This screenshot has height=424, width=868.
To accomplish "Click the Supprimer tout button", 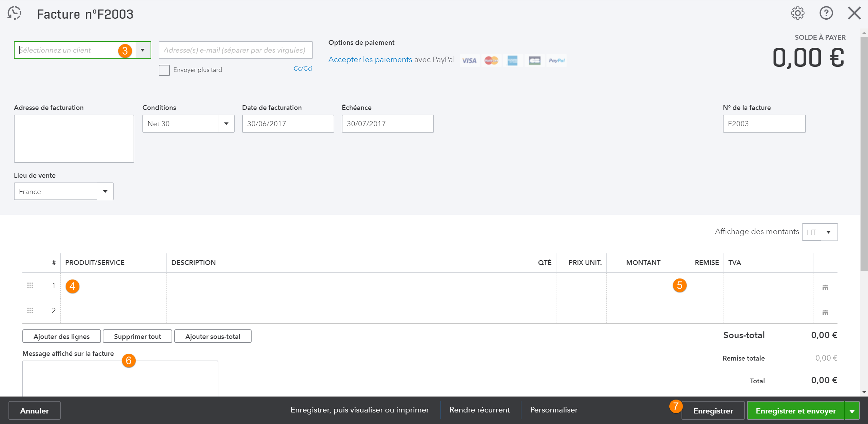I will click(x=137, y=336).
